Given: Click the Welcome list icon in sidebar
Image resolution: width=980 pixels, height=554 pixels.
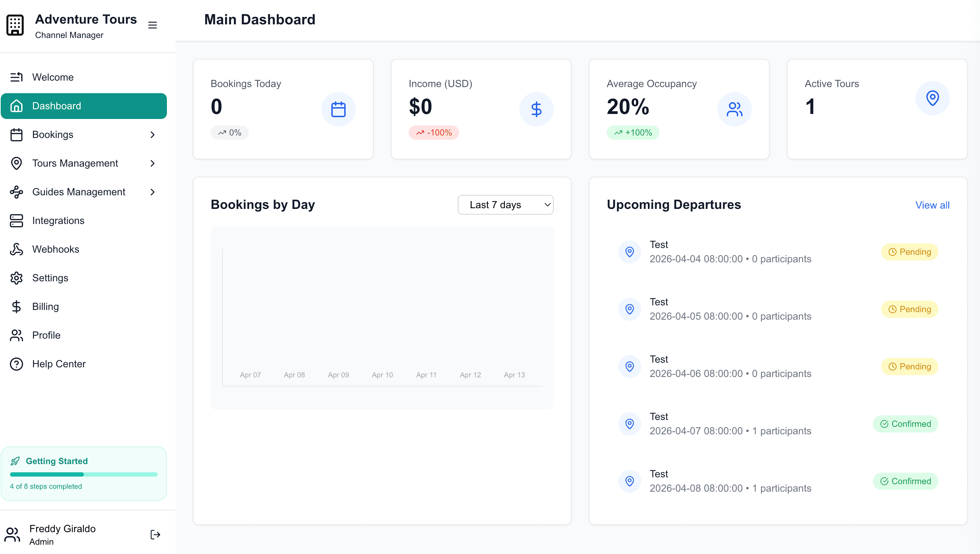Looking at the screenshot, I should click(x=16, y=77).
